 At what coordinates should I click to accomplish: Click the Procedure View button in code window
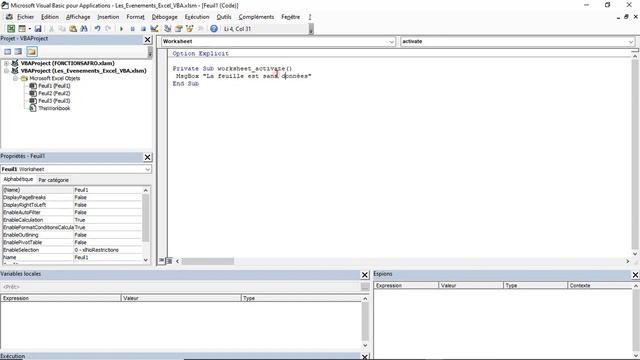(x=162, y=261)
